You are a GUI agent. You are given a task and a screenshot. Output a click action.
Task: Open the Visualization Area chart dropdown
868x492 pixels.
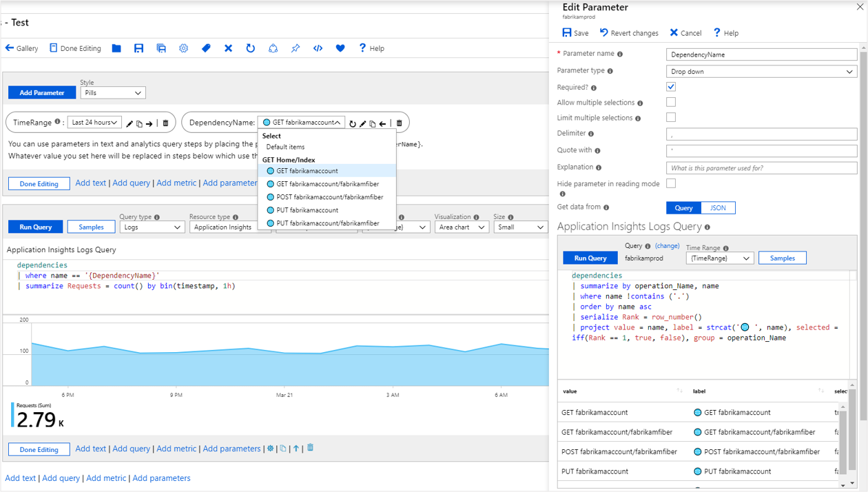462,227
